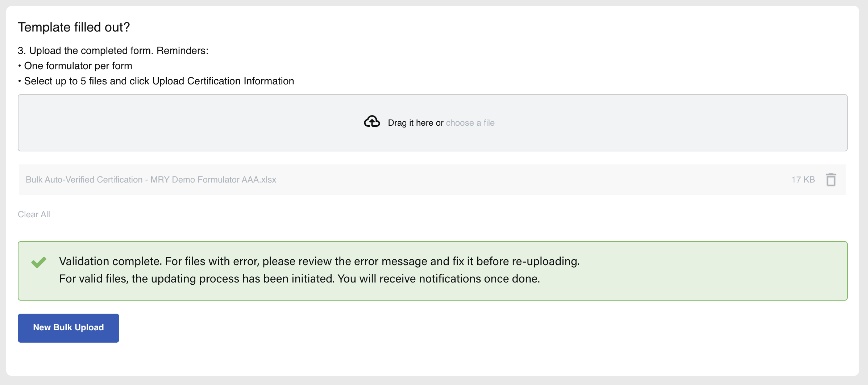Start a New Bulk Upload

[68, 328]
